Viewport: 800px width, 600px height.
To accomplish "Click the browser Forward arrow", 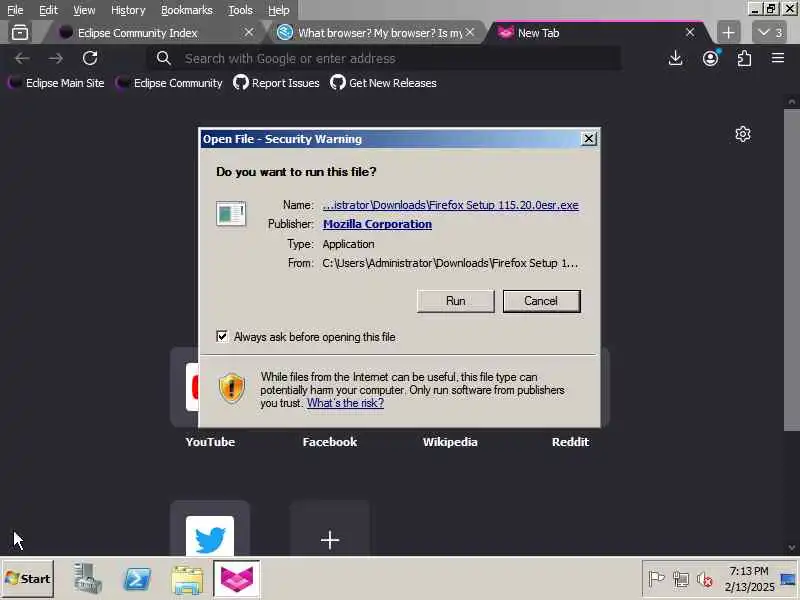I will [x=56, y=59].
